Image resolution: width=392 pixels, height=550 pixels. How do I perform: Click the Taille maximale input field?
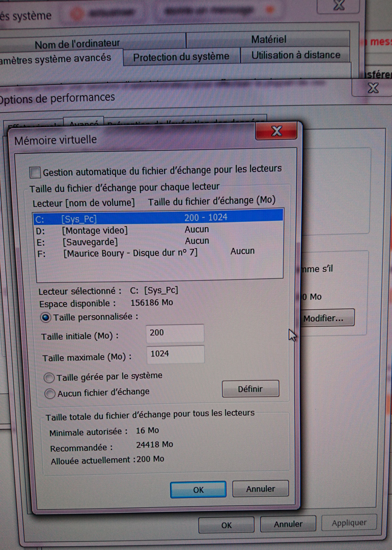pos(175,354)
